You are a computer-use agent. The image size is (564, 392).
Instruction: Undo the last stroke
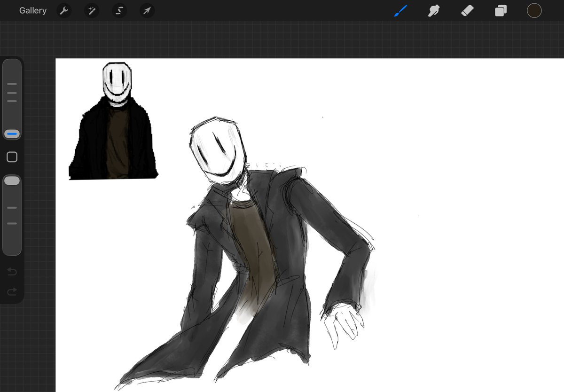click(12, 272)
